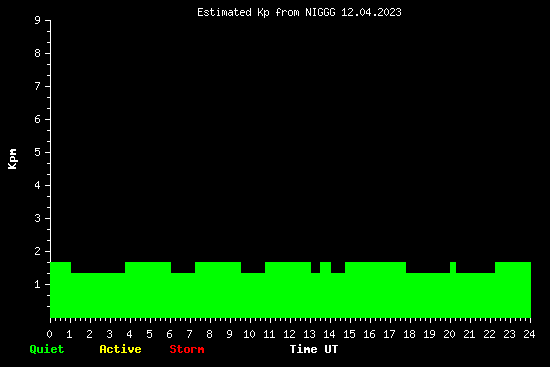This screenshot has height=367, width=550.
Task: Click Kp value 9 on vertical axis
Action: point(38,20)
